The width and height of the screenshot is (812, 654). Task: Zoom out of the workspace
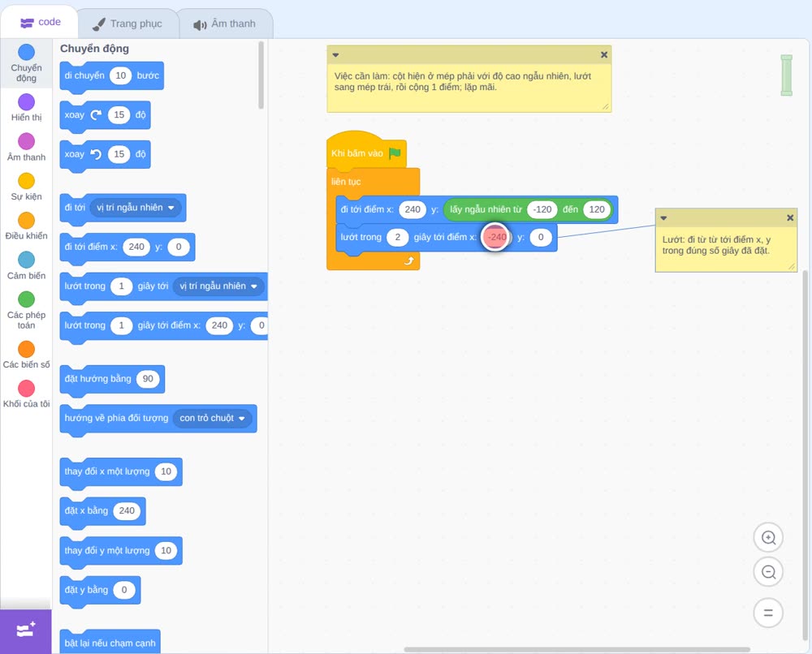768,572
